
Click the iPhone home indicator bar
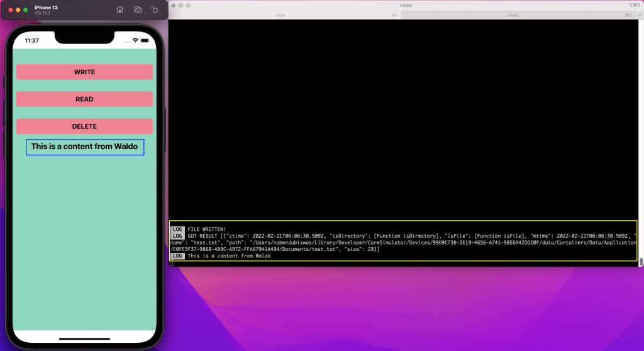85,339
